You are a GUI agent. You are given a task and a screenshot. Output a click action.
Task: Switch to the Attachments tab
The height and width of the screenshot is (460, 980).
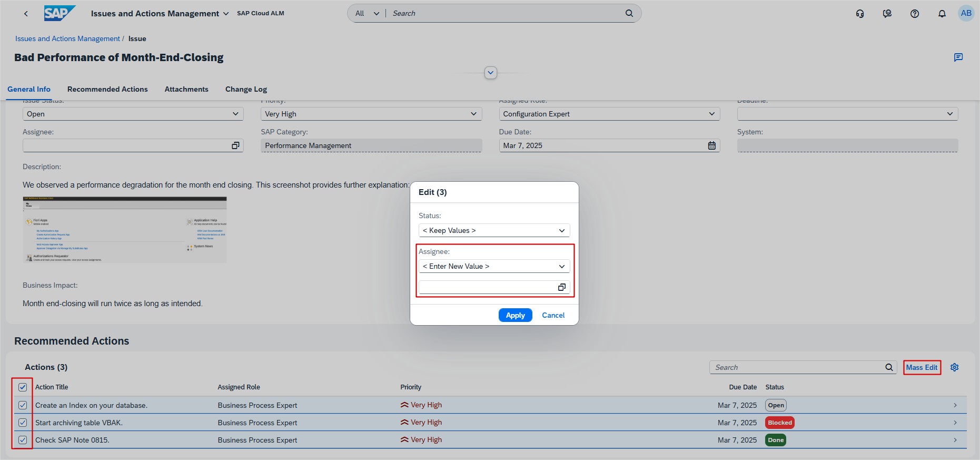coord(186,89)
